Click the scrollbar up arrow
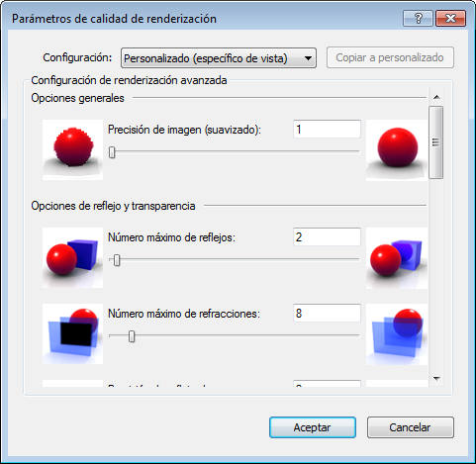 pos(436,97)
